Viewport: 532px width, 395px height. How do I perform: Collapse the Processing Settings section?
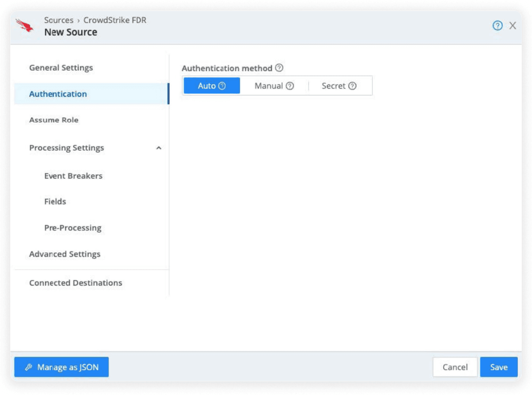tap(159, 148)
